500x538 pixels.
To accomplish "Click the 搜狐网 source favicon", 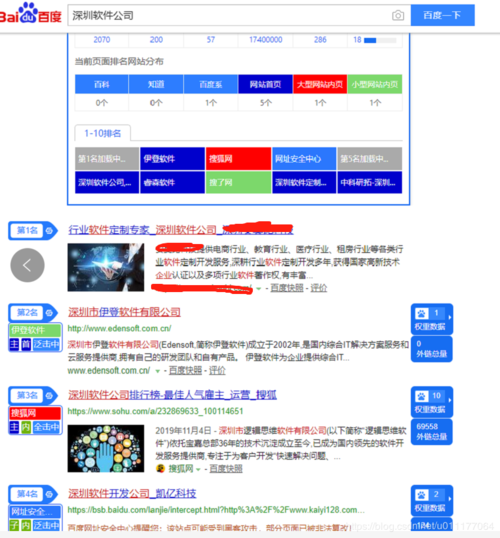I will click(x=160, y=469).
